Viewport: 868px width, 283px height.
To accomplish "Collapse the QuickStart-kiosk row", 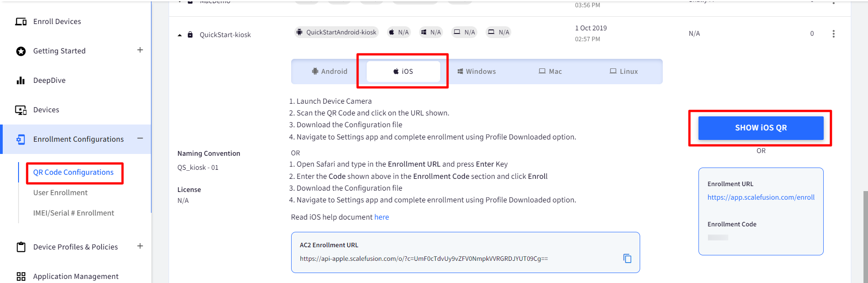I will 179,35.
